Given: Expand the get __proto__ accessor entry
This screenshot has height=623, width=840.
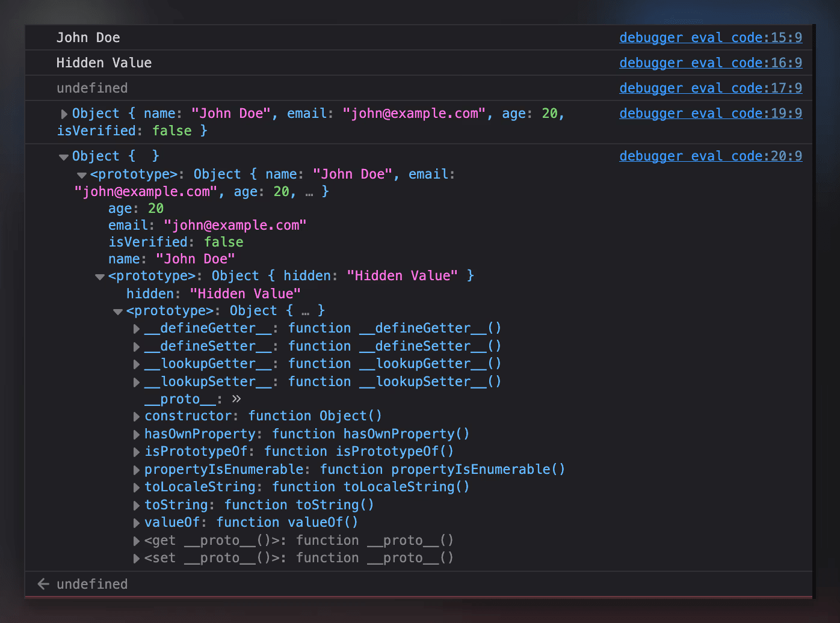Looking at the screenshot, I should point(136,540).
